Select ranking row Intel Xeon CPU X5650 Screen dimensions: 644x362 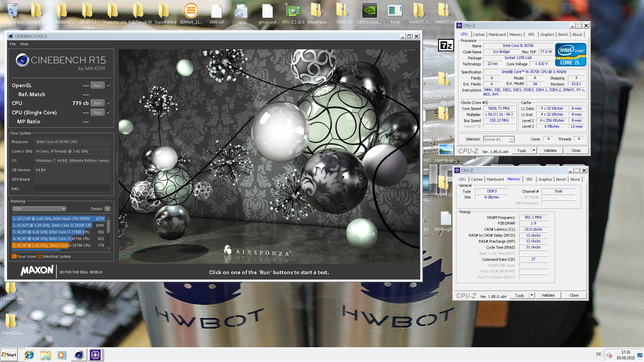(59, 219)
